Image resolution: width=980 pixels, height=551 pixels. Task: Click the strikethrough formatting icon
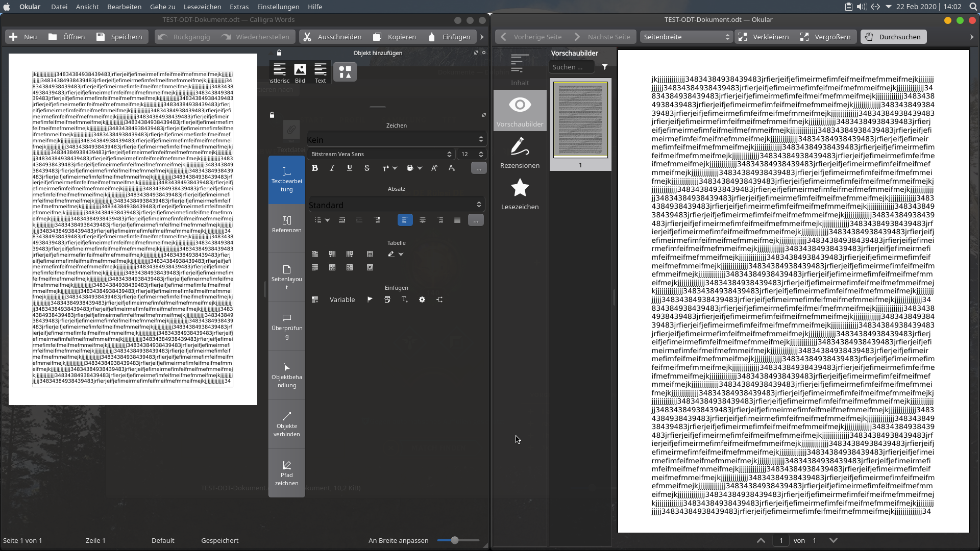pyautogui.click(x=367, y=168)
